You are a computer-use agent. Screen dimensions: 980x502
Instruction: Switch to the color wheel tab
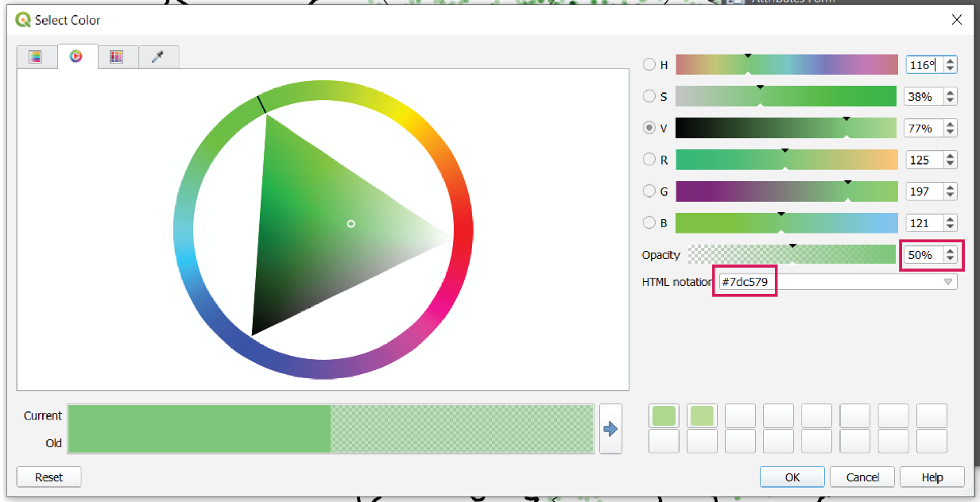click(x=76, y=56)
